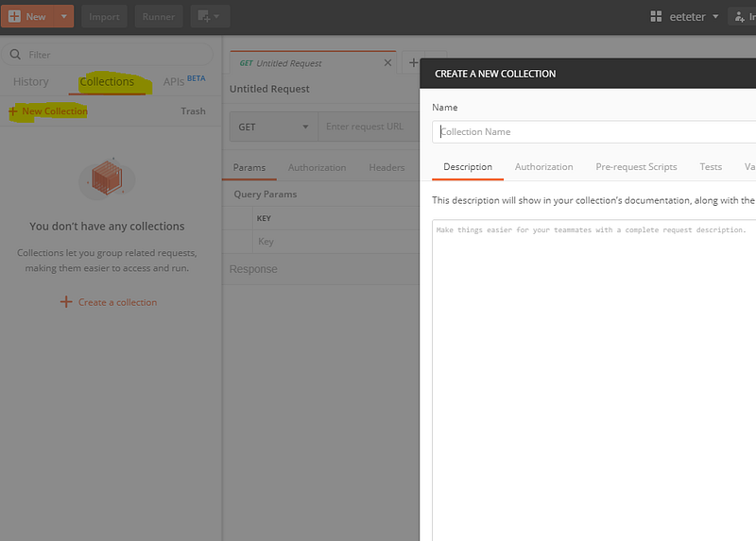Image resolution: width=756 pixels, height=541 pixels.
Task: Select the Pre-request Scripts tab
Action: click(636, 167)
